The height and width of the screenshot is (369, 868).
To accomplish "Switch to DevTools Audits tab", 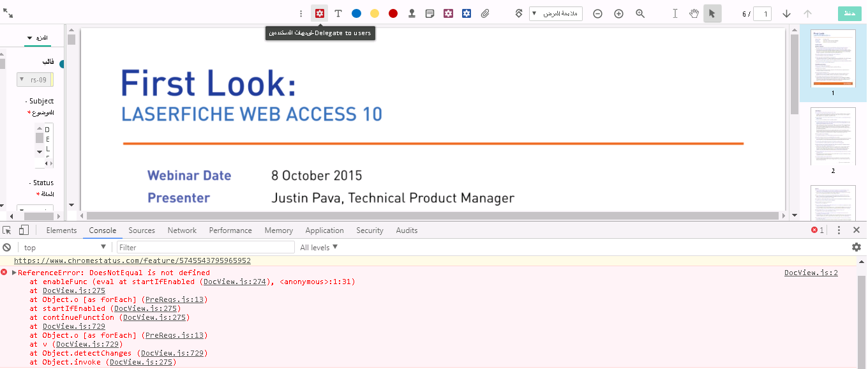I will click(x=407, y=230).
